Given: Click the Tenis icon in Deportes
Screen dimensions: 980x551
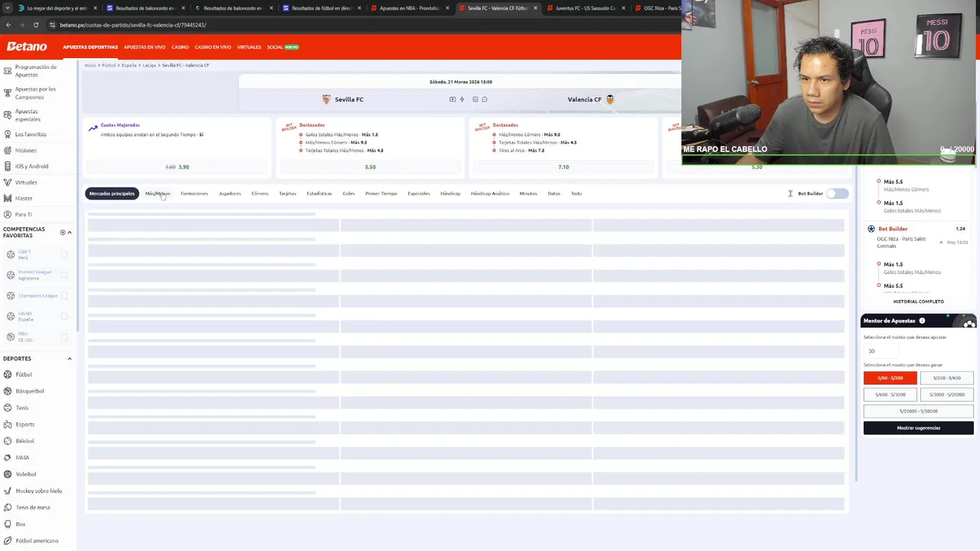Looking at the screenshot, I should (x=8, y=408).
